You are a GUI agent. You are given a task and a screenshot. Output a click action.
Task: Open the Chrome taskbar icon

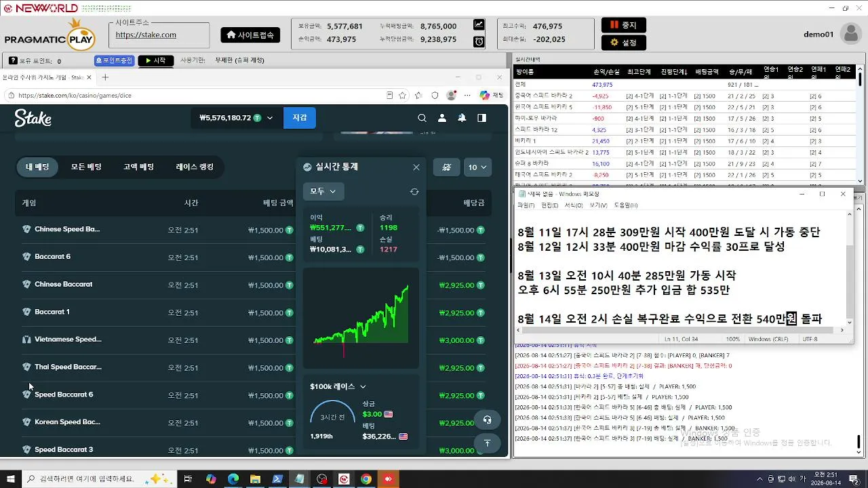tap(366, 479)
